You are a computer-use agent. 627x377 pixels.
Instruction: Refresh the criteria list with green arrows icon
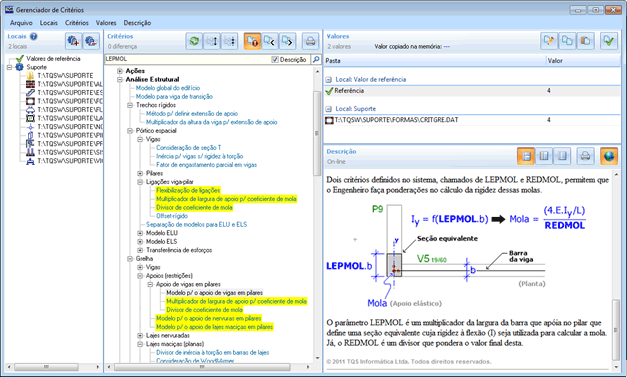click(194, 41)
